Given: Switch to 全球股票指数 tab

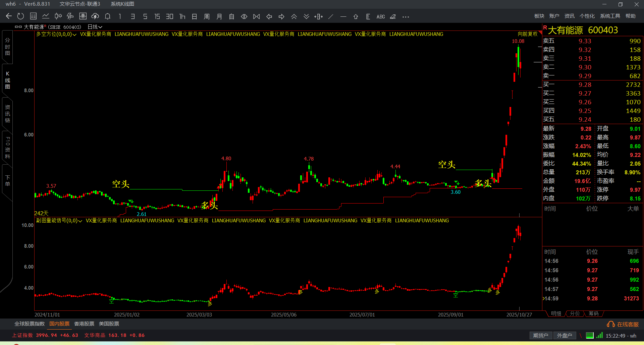Looking at the screenshot, I should pos(30,324).
